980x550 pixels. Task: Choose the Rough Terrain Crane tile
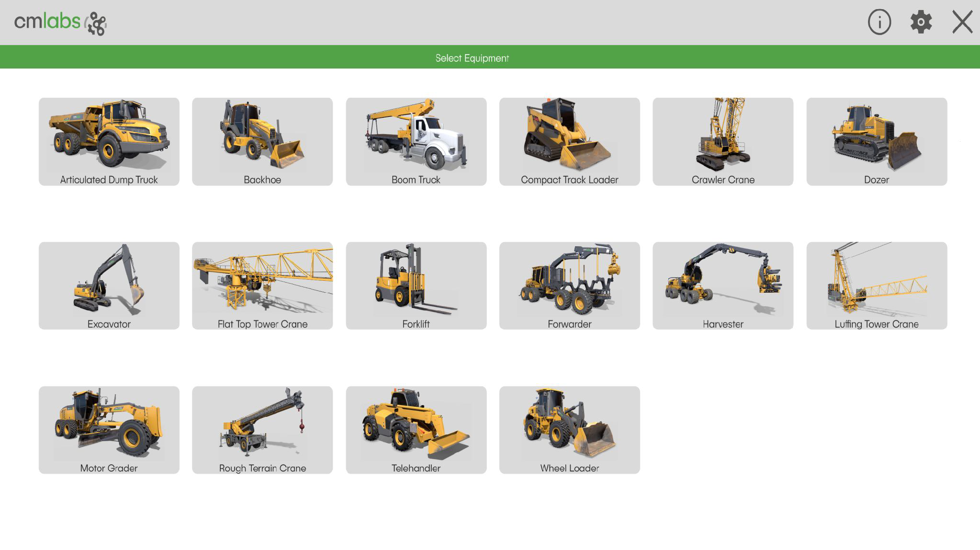click(x=262, y=430)
